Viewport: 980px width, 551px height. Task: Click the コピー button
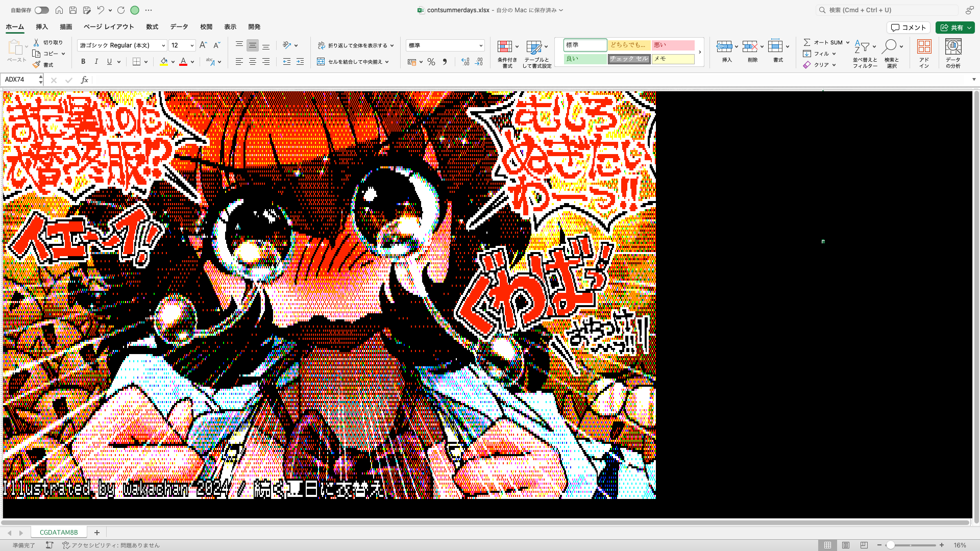pyautogui.click(x=48, y=54)
